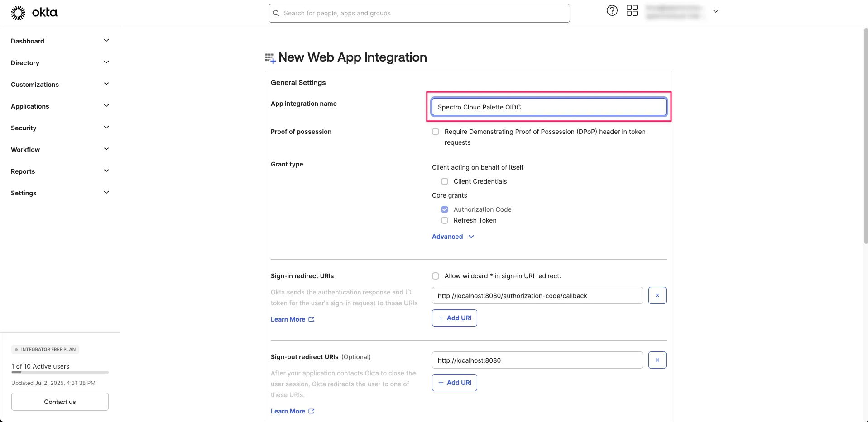Remove the sign-out redirect URI with the X icon
This screenshot has width=868, height=422.
point(657,360)
